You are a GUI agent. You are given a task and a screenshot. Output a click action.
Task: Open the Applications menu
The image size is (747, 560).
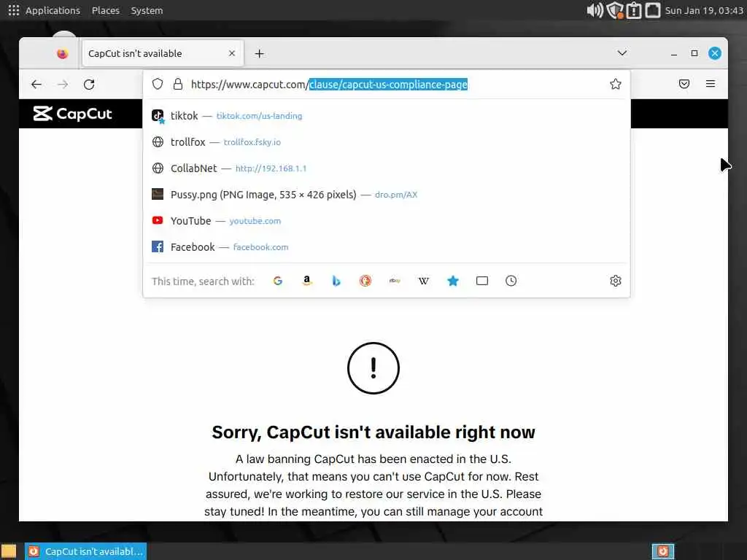click(53, 10)
